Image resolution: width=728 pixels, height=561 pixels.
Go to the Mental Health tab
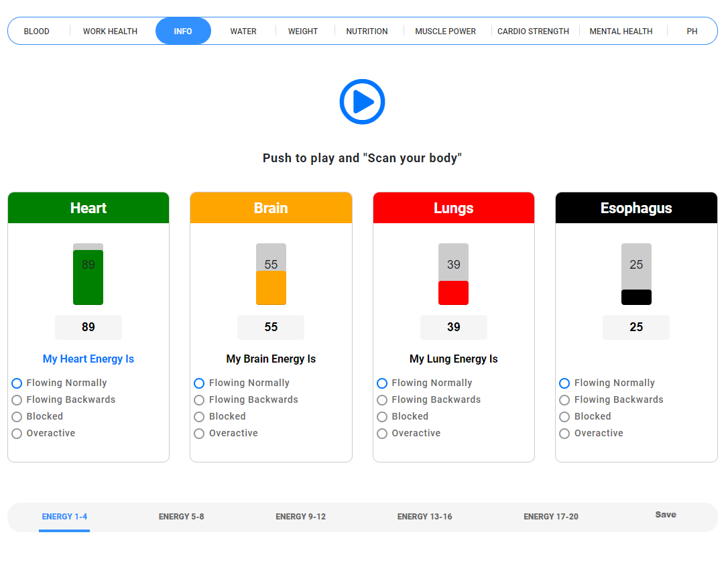point(621,32)
